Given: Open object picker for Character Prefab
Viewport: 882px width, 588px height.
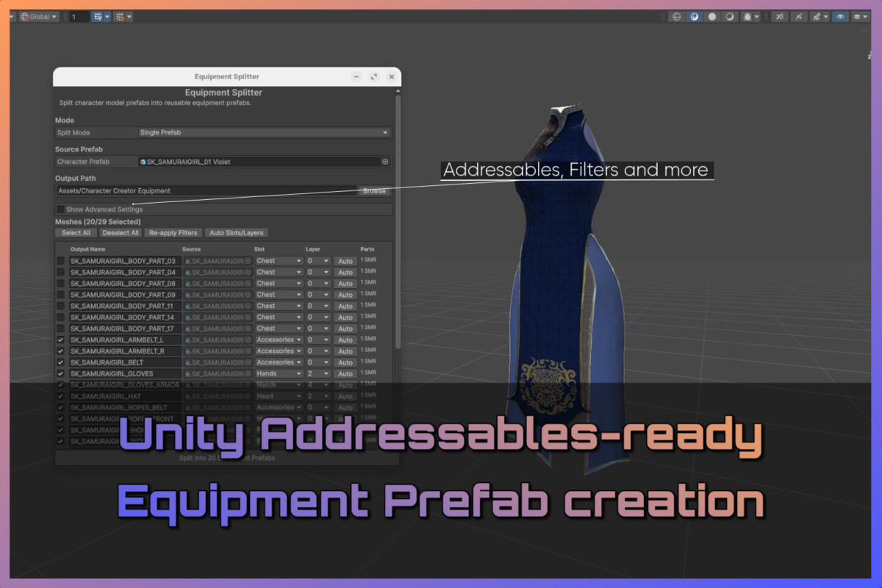Looking at the screenshot, I should [x=385, y=162].
